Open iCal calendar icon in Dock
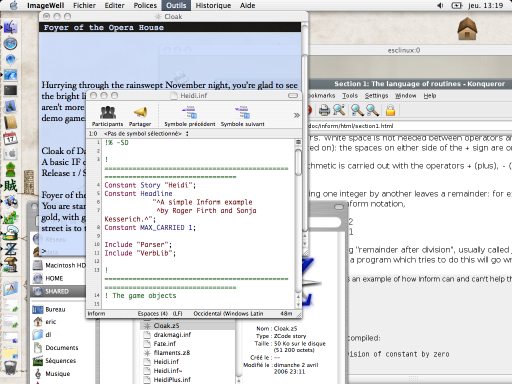This screenshot has height=384, width=512. (x=10, y=138)
